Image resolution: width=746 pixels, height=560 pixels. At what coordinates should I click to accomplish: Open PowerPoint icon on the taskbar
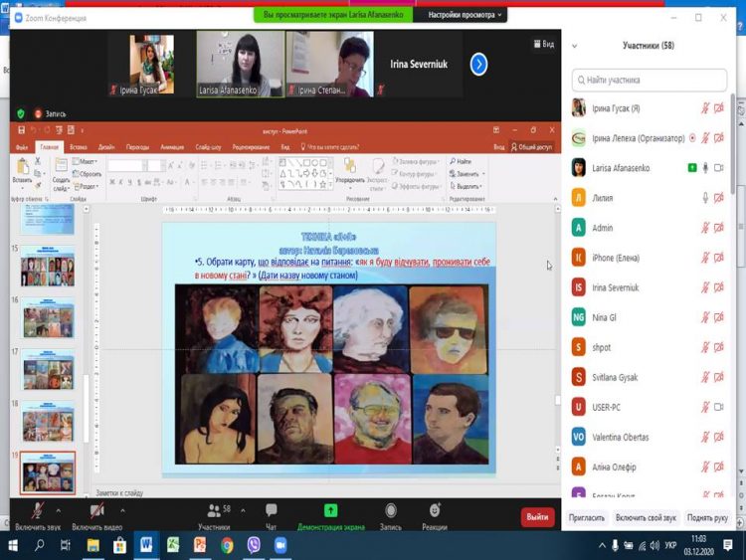click(x=200, y=545)
